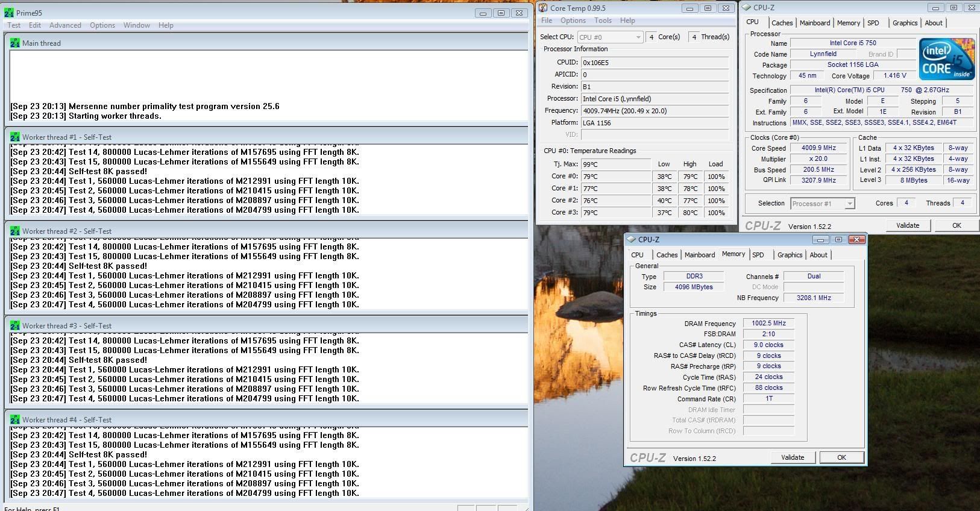Screen dimensions: 980x511
Task: Click the Prime95 title bar icon
Action: click(9, 12)
